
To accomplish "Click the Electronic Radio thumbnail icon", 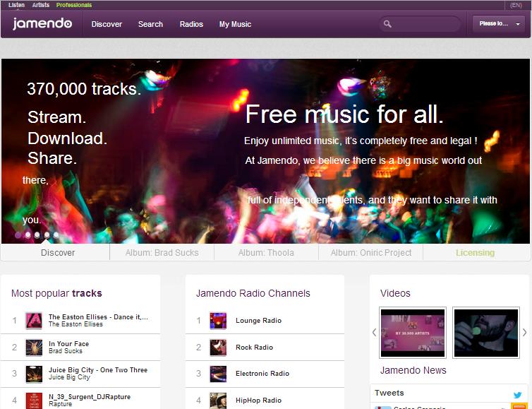I will coord(218,374).
